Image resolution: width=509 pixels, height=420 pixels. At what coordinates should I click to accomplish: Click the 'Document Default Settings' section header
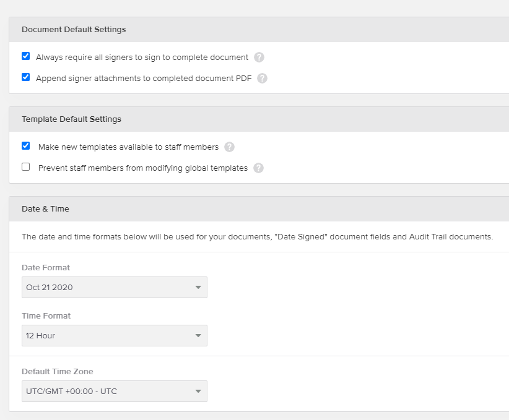click(x=74, y=30)
